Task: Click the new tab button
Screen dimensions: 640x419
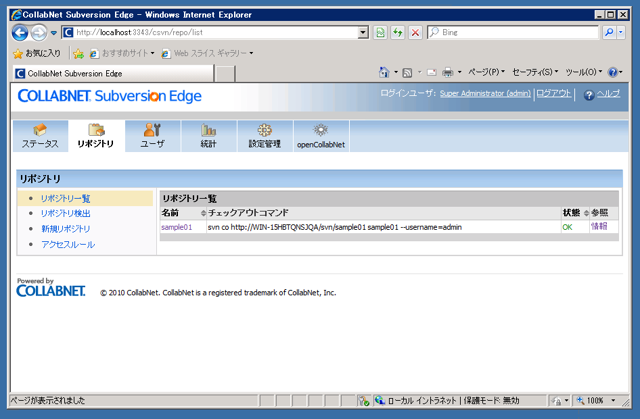Action: [225, 73]
